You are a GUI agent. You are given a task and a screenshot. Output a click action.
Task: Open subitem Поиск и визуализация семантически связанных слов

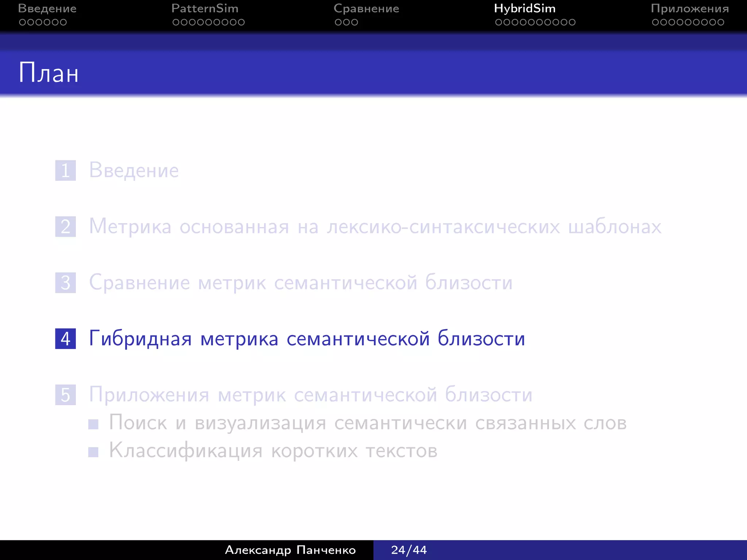(368, 423)
